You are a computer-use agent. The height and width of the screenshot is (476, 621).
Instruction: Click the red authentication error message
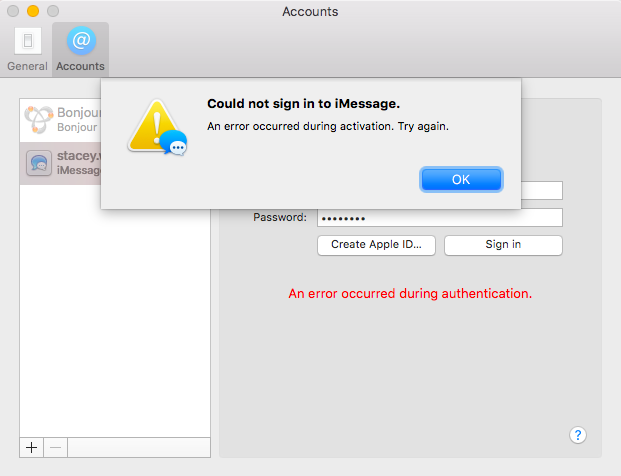coord(410,293)
